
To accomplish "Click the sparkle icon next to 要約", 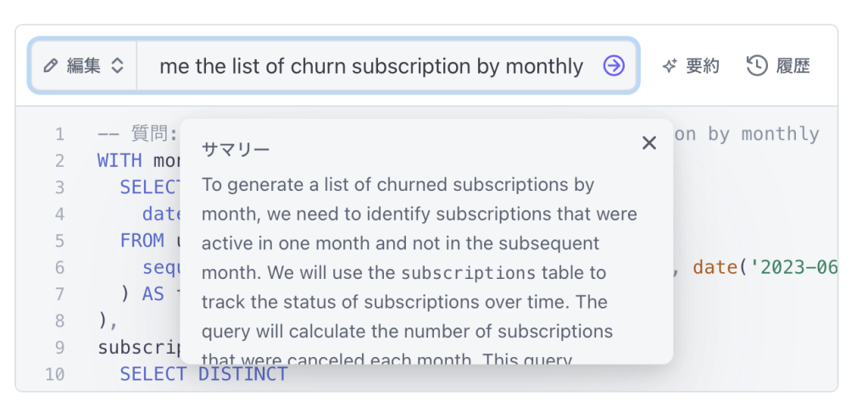I will (670, 66).
